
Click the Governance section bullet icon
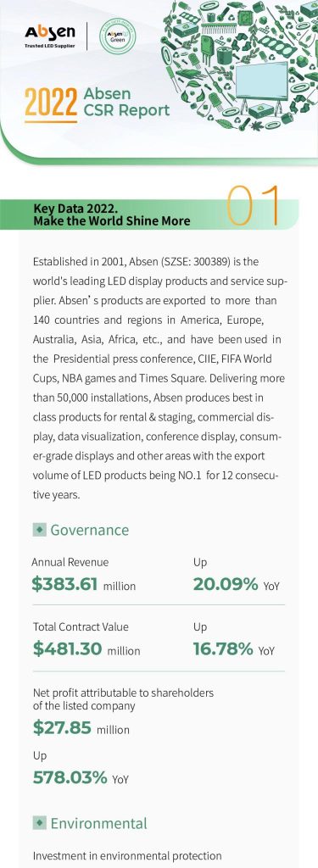click(x=39, y=530)
